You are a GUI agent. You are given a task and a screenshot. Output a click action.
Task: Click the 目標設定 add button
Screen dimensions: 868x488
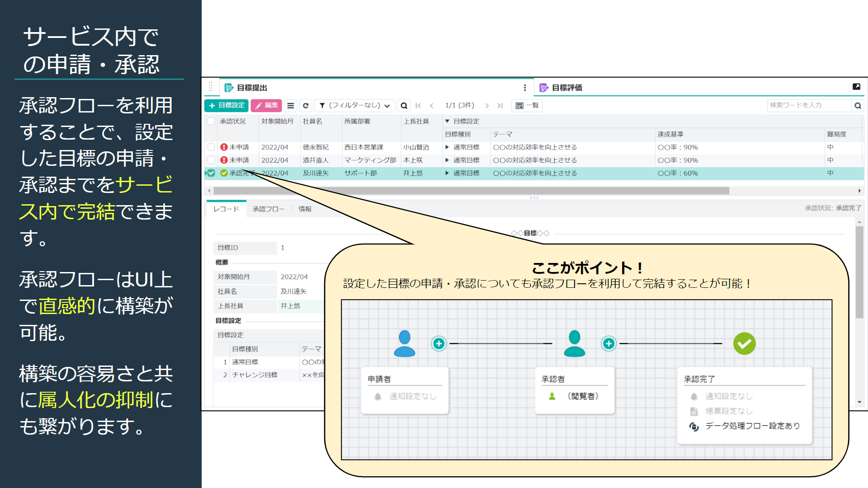(x=225, y=105)
